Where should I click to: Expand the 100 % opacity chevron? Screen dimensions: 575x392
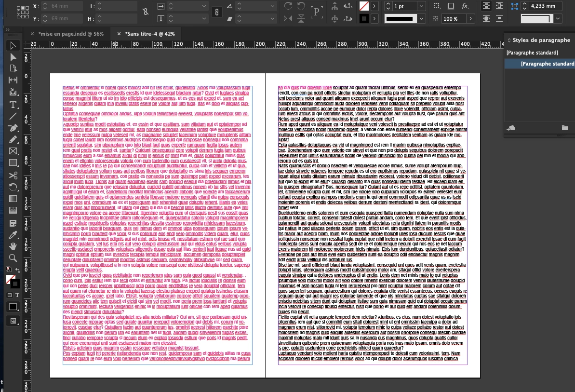tap(470, 19)
